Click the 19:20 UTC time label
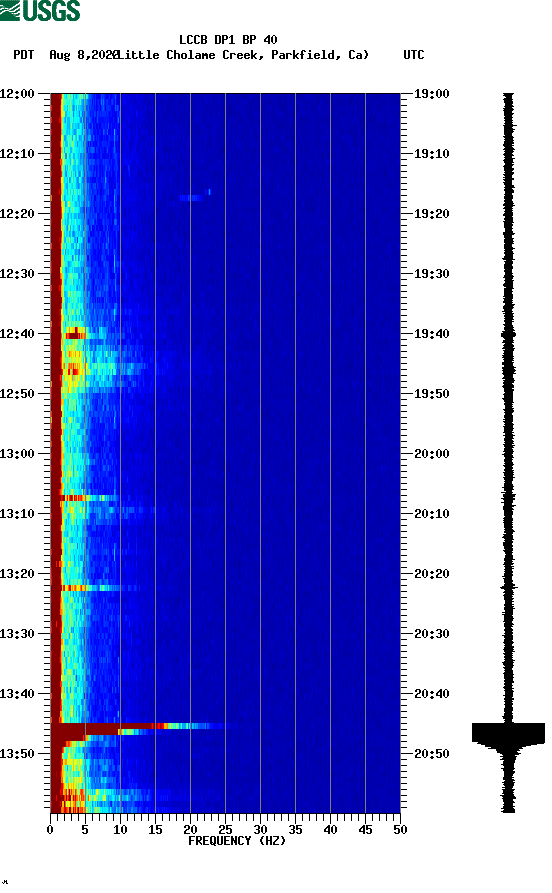Screen dimensions: 552x893 click(431, 214)
